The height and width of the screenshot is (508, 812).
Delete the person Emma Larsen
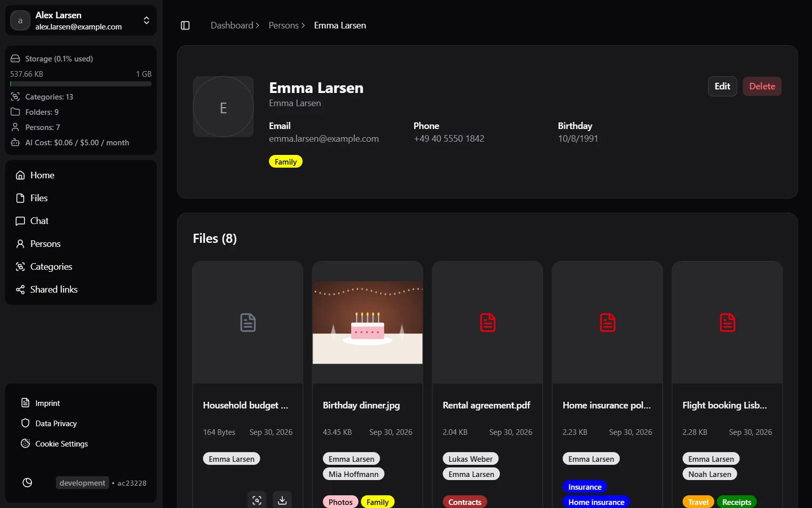[762, 86]
